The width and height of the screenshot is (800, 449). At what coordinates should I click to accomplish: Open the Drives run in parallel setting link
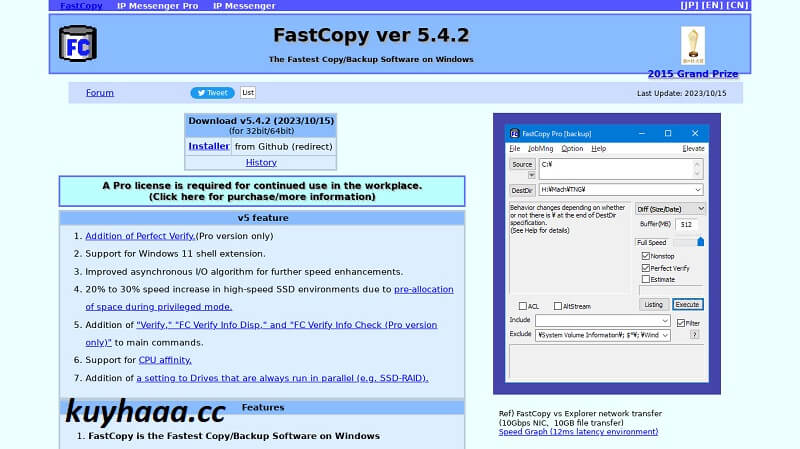pyautogui.click(x=282, y=378)
